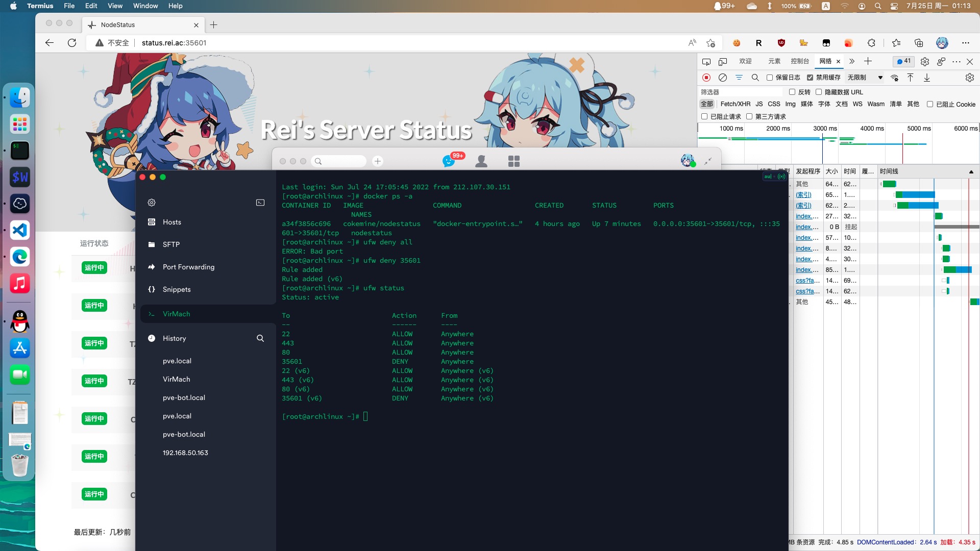
Task: Click the new terminal icon in Termius sidebar
Action: click(x=260, y=203)
